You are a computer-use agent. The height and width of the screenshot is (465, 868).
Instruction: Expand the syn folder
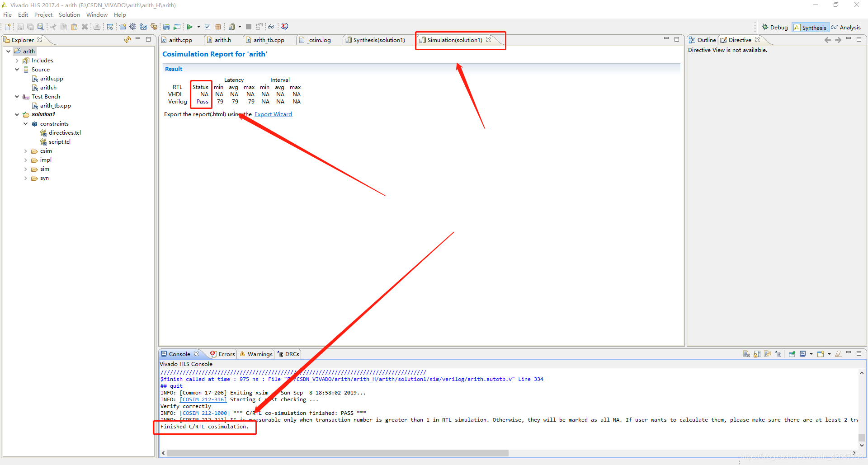click(x=25, y=178)
